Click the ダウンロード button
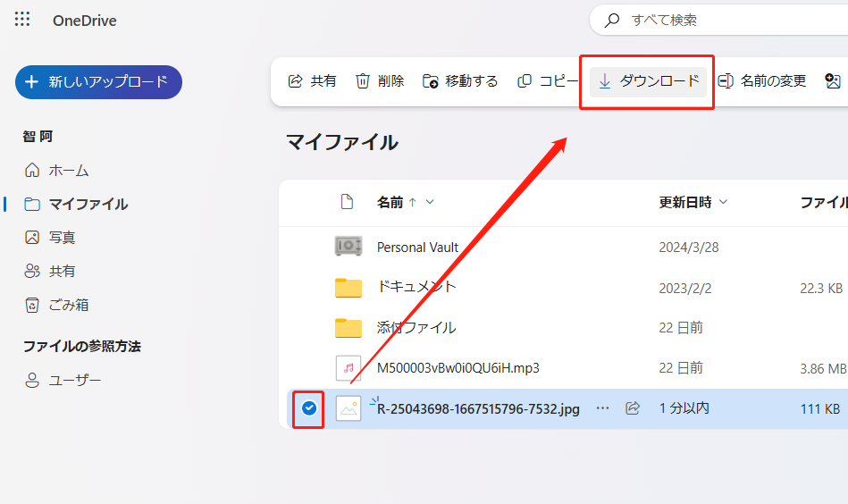The image size is (848, 504). 648,81
